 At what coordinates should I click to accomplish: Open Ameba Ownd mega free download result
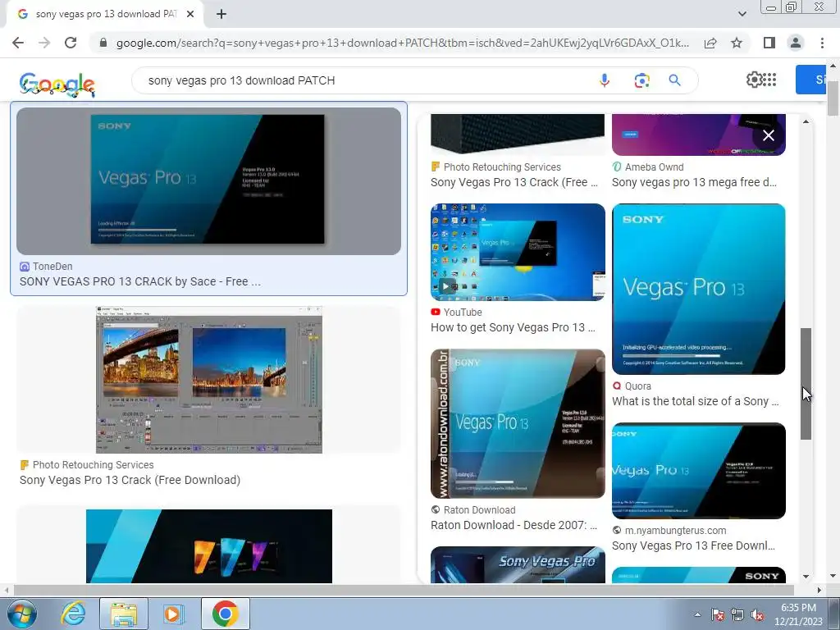[x=694, y=182]
